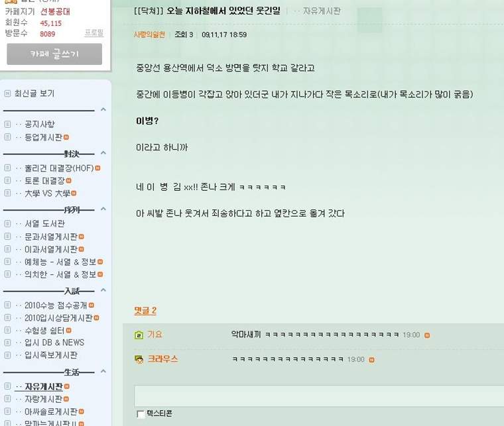The height and width of the screenshot is (426, 504).
Task: Open the 토론 대결장 board
Action: tap(44, 181)
